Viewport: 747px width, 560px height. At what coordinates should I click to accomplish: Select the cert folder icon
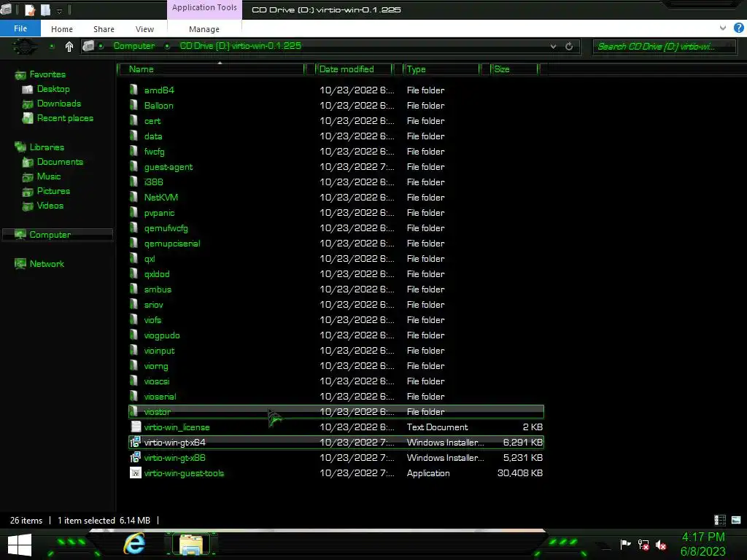134,120
